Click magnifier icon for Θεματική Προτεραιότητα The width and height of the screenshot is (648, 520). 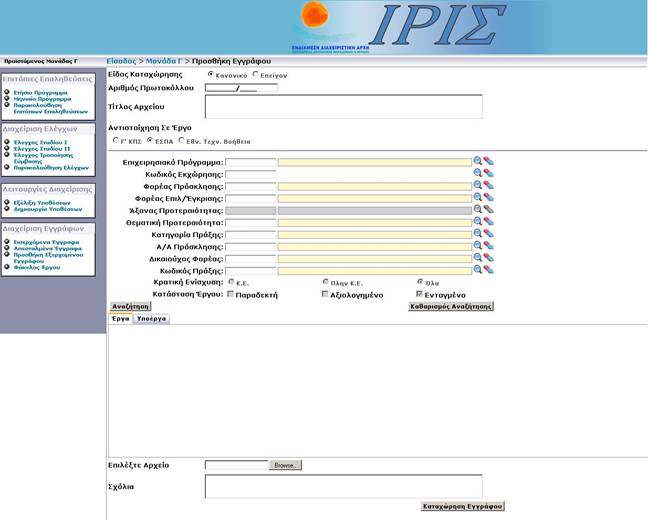click(478, 221)
